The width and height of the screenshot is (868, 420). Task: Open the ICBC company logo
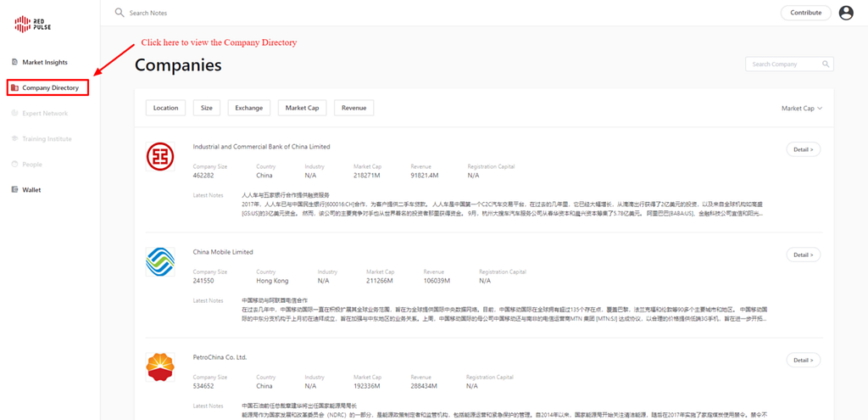(160, 156)
